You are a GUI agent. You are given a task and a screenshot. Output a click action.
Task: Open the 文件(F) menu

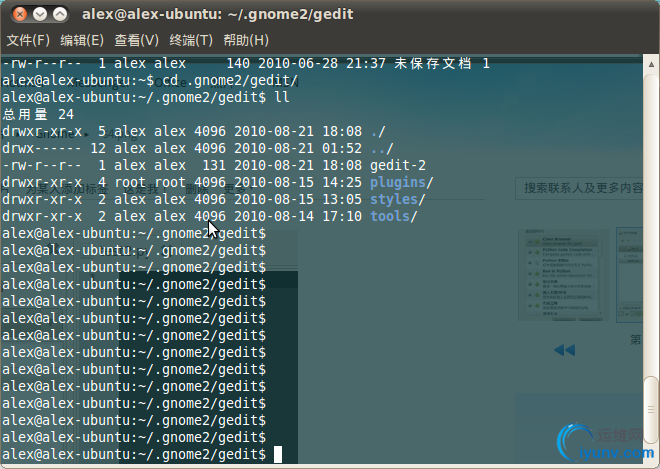pyautogui.click(x=28, y=40)
